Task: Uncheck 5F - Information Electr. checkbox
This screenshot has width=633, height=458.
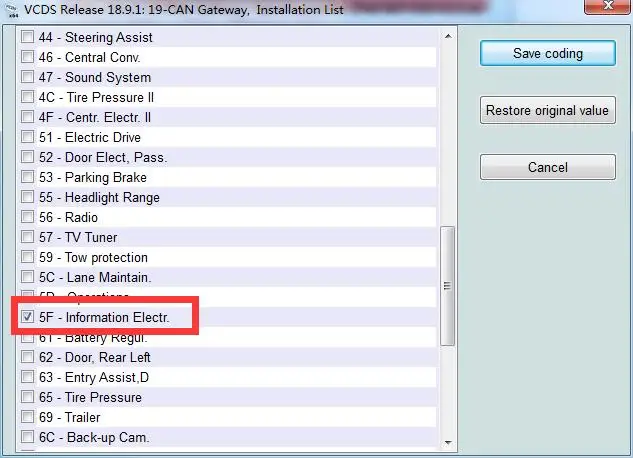Action: click(x=27, y=317)
